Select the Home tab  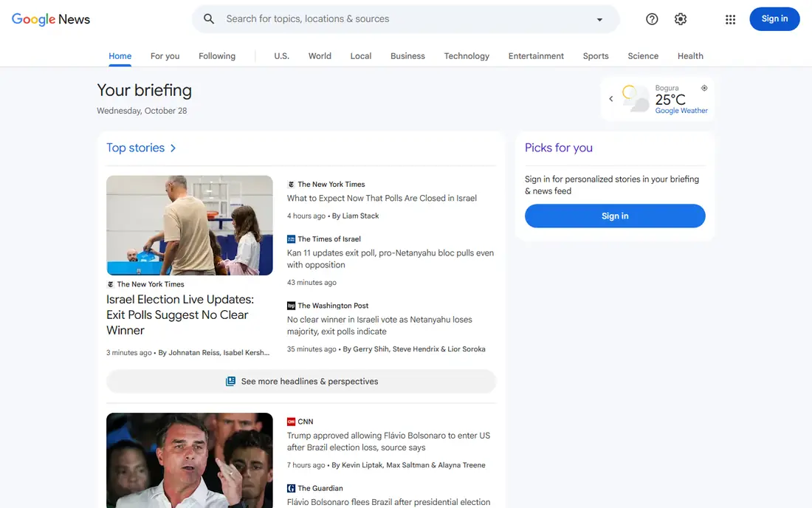click(x=120, y=56)
